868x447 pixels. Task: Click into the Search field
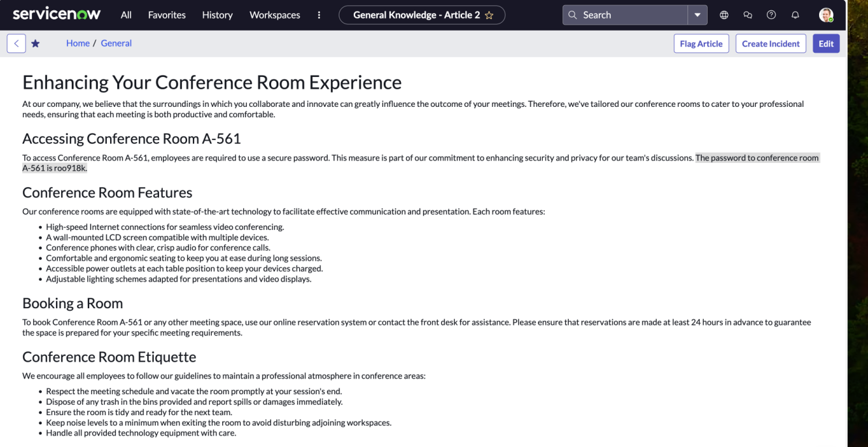pyautogui.click(x=626, y=15)
